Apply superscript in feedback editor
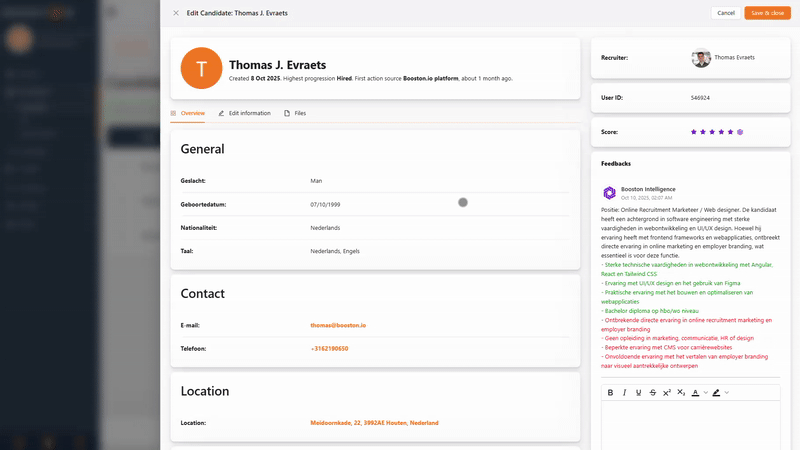This screenshot has height=450, width=800. pyautogui.click(x=667, y=392)
